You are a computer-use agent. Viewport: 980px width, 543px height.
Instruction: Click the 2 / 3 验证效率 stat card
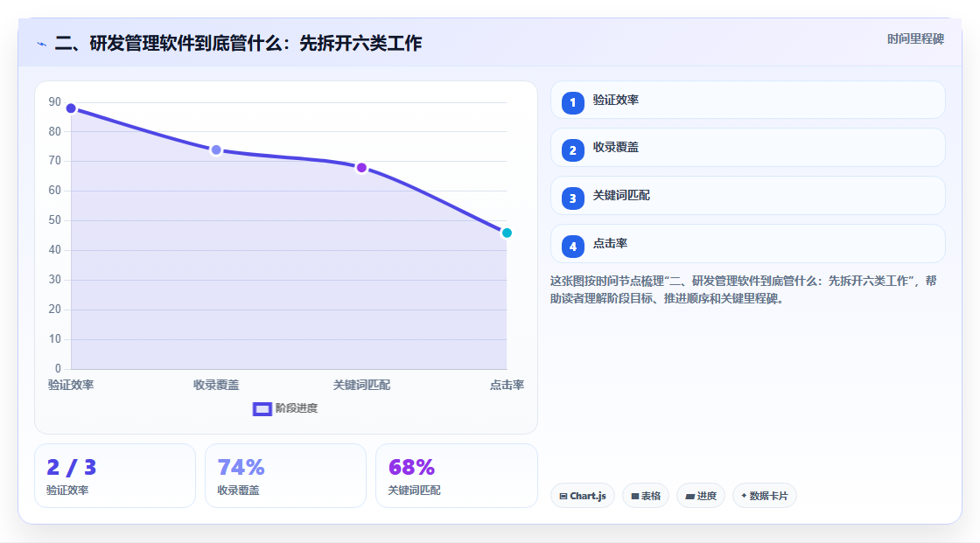point(115,476)
